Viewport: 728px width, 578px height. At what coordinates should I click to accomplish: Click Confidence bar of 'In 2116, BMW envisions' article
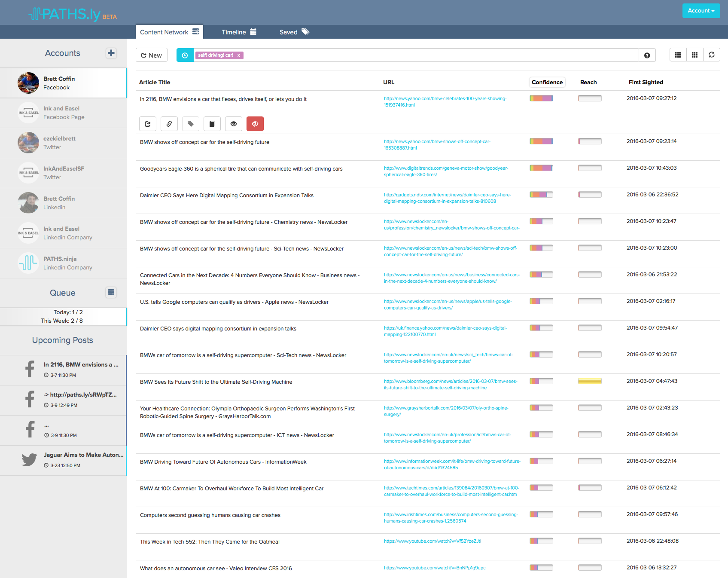point(541,98)
